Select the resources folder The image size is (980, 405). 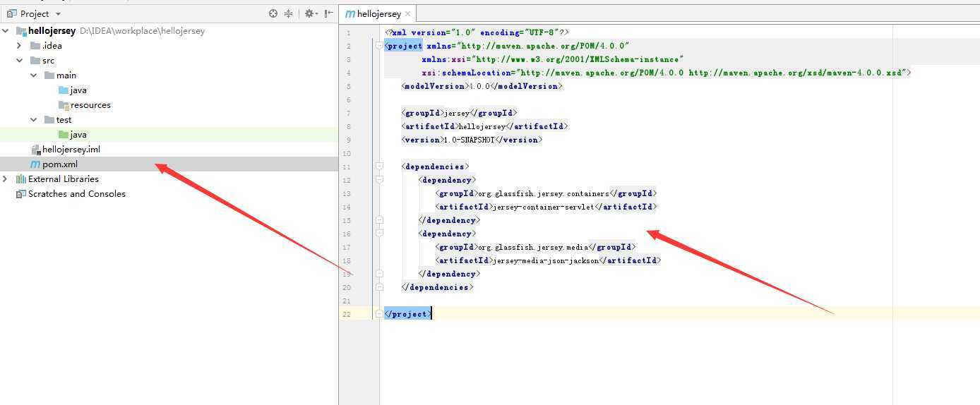pyautogui.click(x=90, y=105)
